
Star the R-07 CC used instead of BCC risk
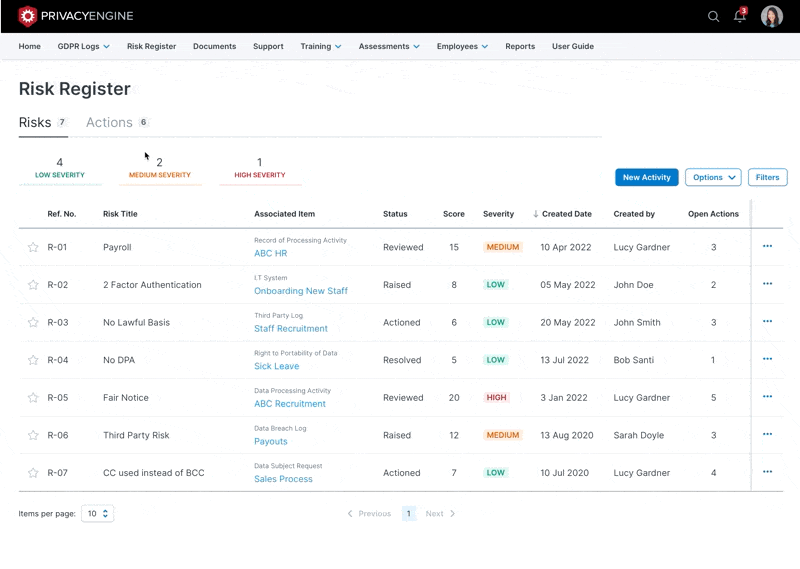pyautogui.click(x=33, y=473)
